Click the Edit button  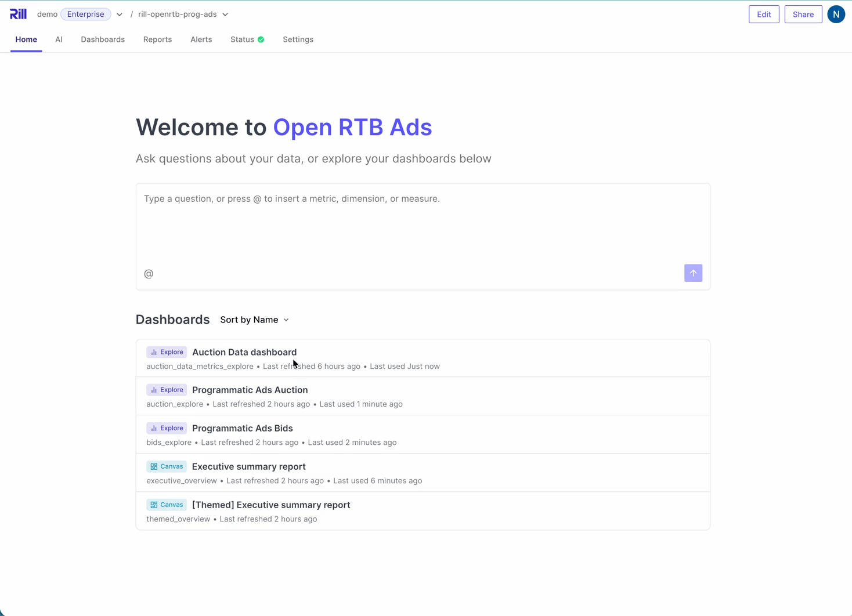pos(764,15)
